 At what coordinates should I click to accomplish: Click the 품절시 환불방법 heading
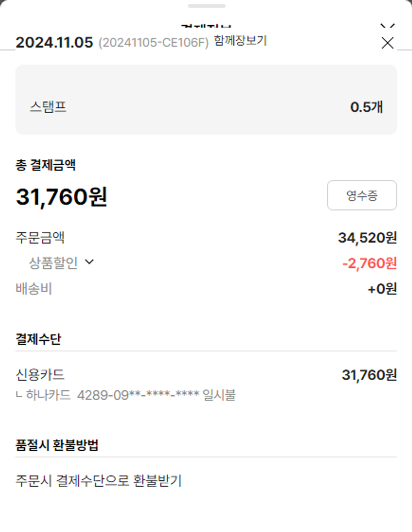click(x=57, y=445)
